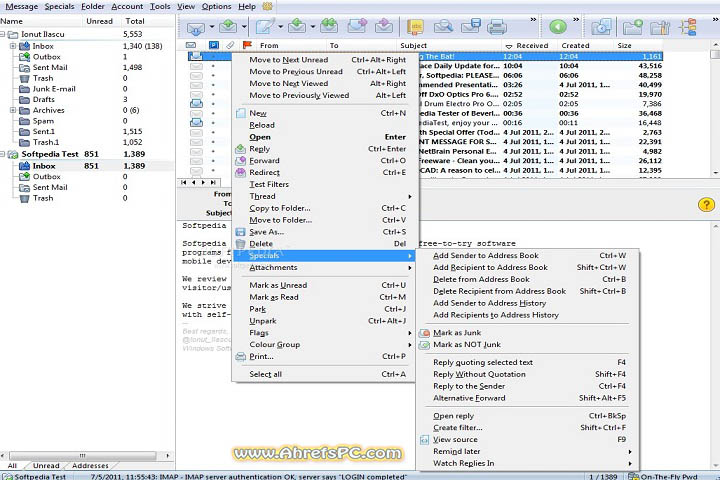Choose Park from the context menu

point(324,309)
